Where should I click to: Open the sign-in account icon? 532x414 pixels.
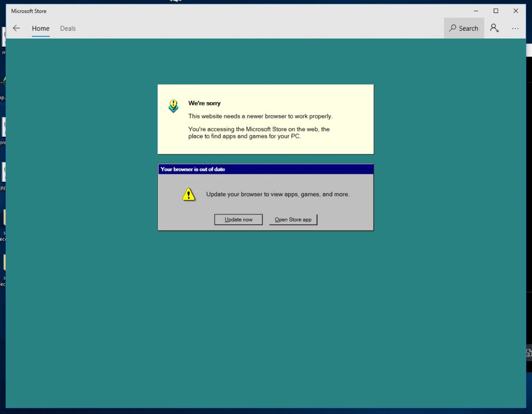tap(494, 28)
